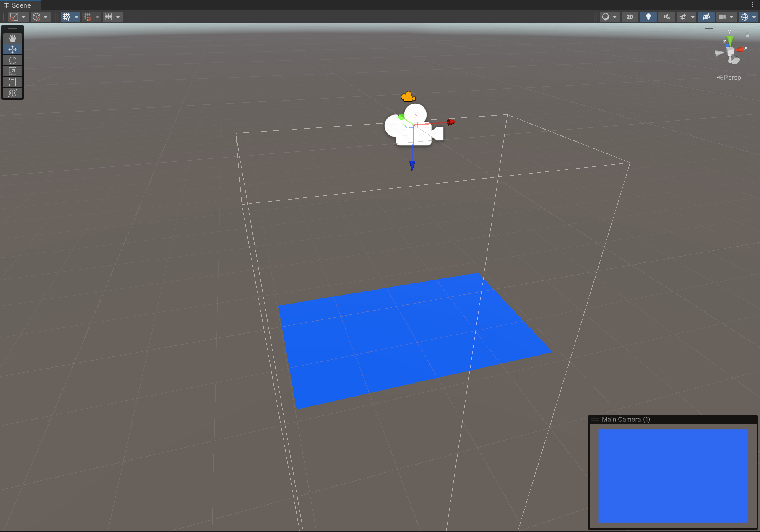Expand the grid snapping settings arrow
Image resolution: width=760 pixels, height=532 pixels.
97,17
